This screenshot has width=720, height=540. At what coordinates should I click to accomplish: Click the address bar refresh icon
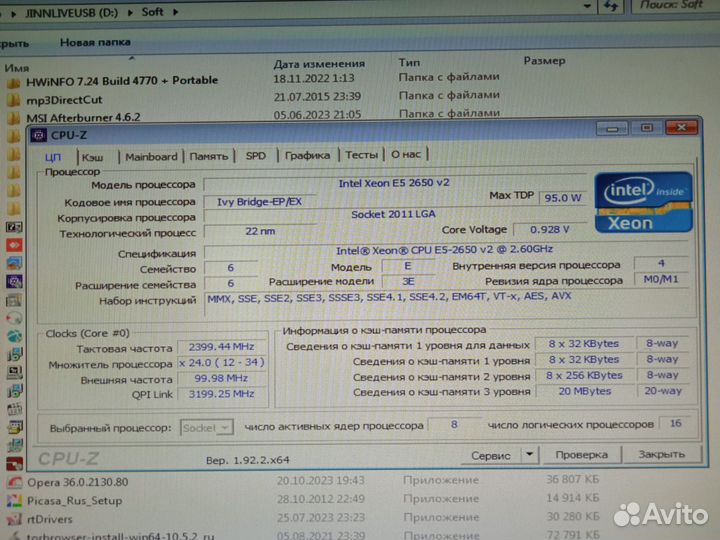pyautogui.click(x=611, y=6)
